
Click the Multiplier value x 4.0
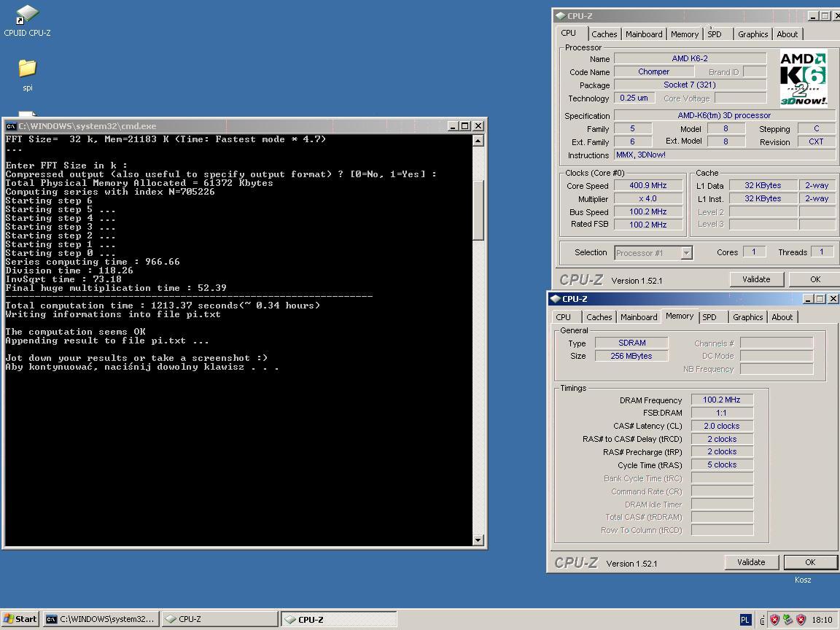pos(648,198)
